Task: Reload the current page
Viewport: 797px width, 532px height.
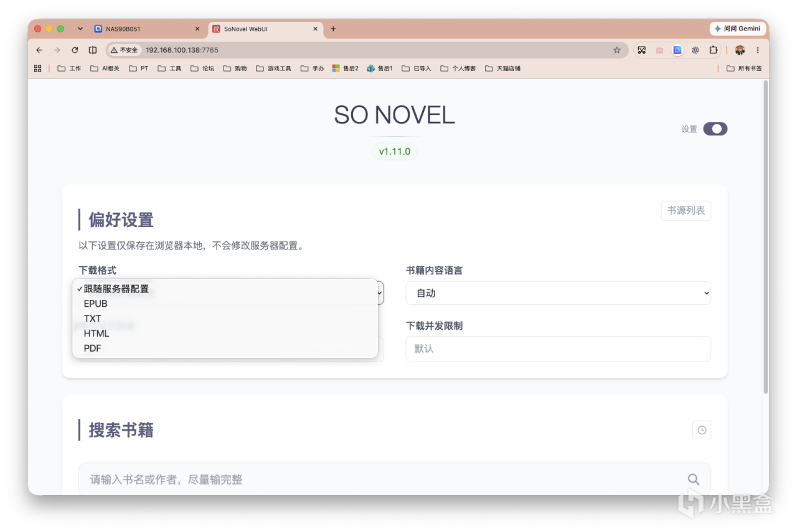Action: tap(75, 50)
